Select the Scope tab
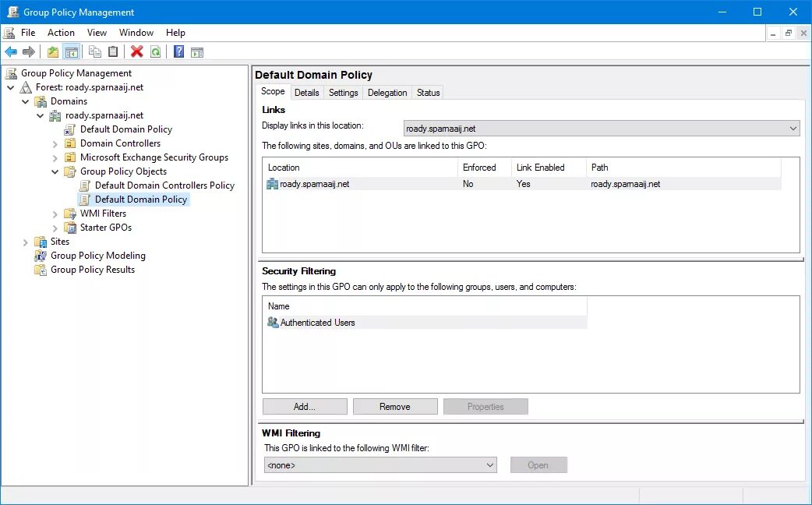Screen dimensions: 812x505 pos(273,92)
